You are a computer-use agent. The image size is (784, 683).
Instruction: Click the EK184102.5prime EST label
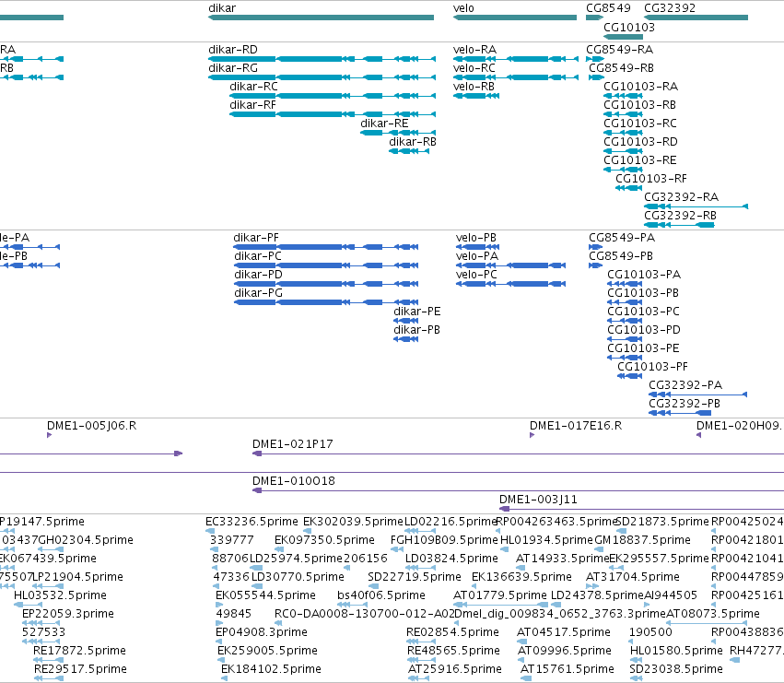pyautogui.click(x=271, y=669)
